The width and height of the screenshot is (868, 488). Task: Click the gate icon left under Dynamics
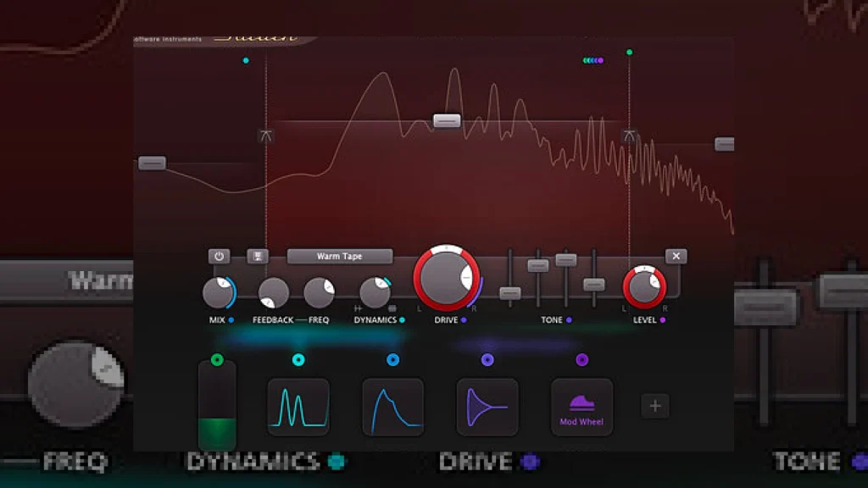coord(358,308)
